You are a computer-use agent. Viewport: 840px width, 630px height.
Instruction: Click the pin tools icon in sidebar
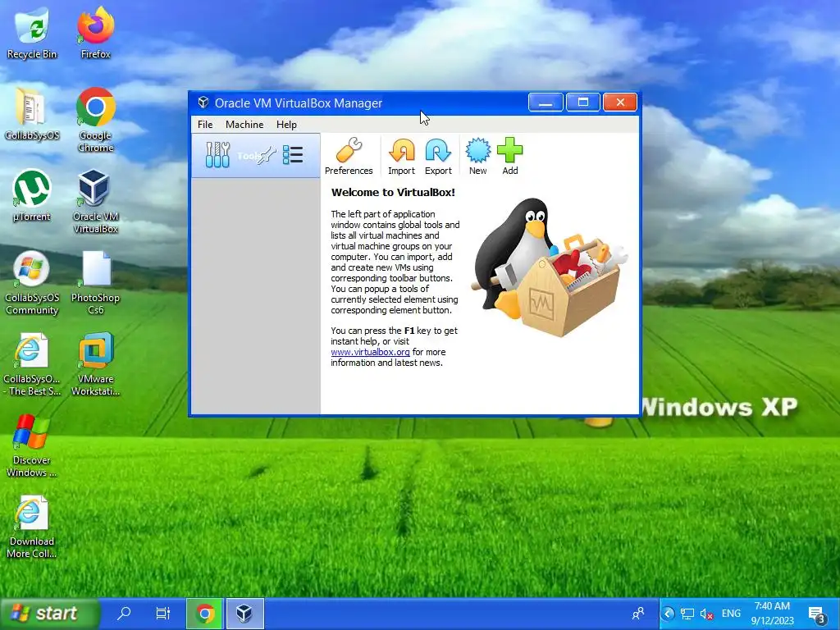pos(267,155)
